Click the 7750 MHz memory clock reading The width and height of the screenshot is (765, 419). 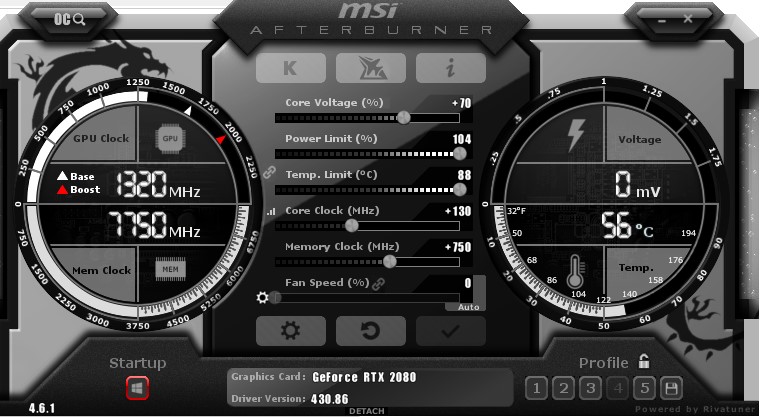pyautogui.click(x=154, y=225)
